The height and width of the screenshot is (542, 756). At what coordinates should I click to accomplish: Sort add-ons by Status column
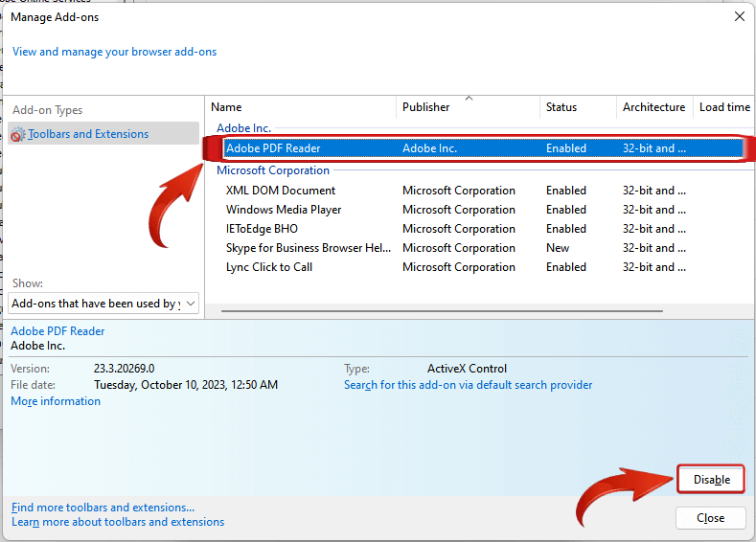pos(561,107)
